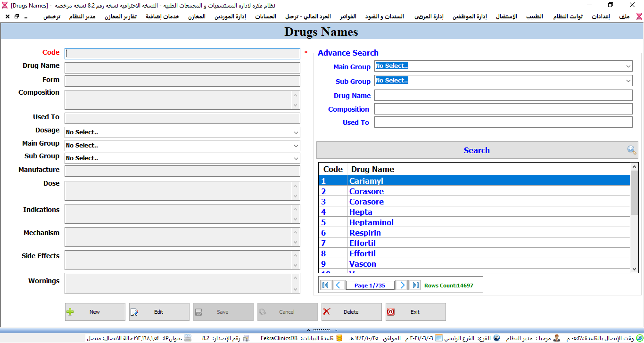
Task: Click the Advance Search Composition field
Action: click(503, 109)
